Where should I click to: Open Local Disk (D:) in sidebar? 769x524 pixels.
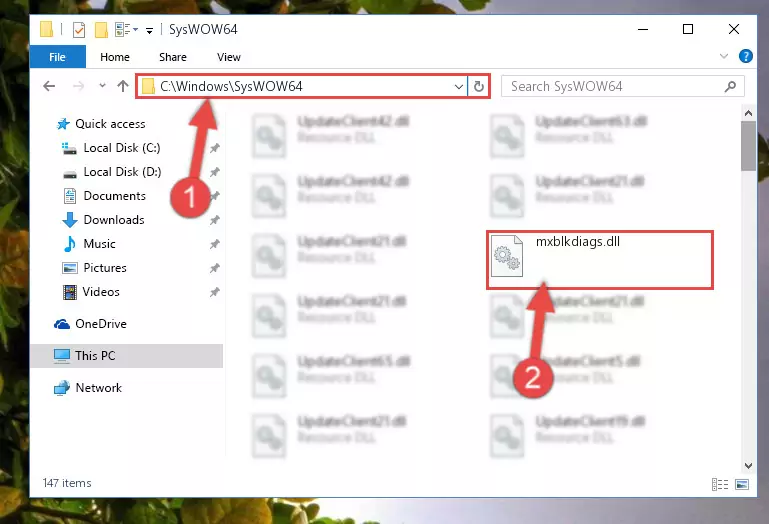click(x=122, y=172)
